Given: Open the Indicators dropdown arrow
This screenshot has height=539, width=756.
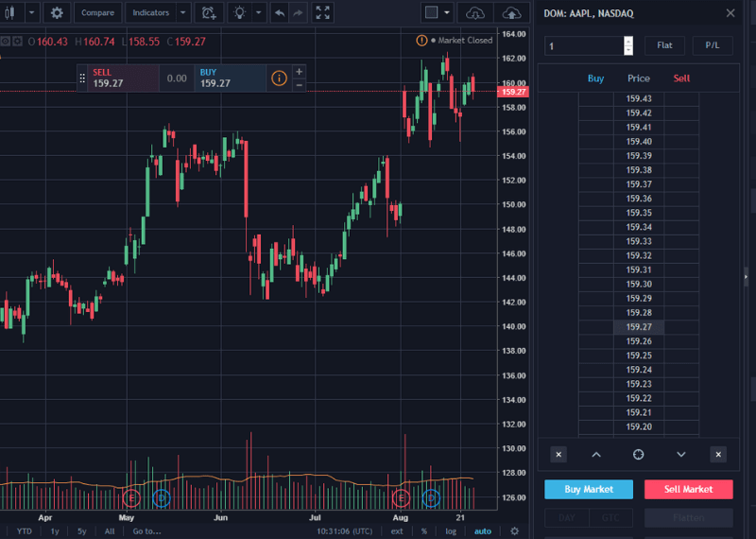Looking at the screenshot, I should pyautogui.click(x=183, y=13).
